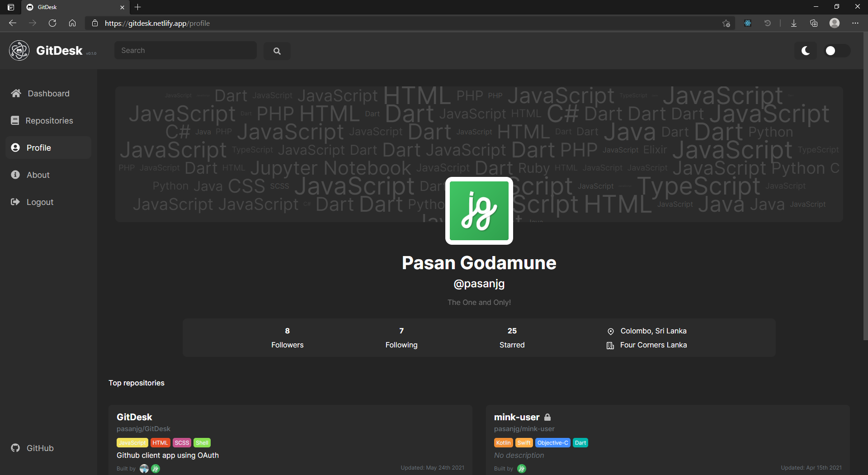Open the browser collections icon

tap(814, 23)
